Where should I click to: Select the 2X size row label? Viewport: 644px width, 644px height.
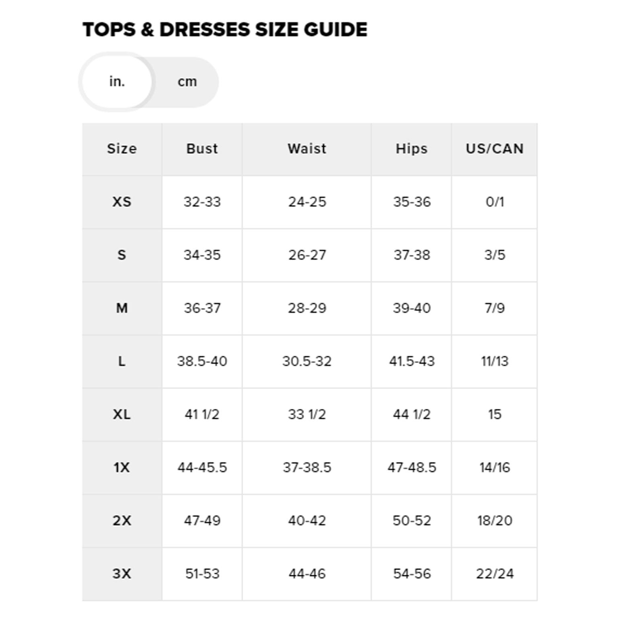coord(122,521)
